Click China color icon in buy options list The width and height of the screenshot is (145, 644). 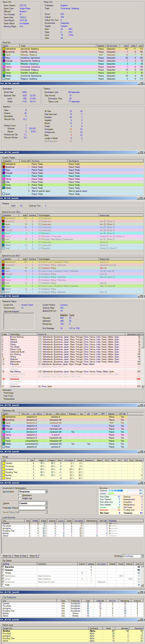(x=3, y=277)
